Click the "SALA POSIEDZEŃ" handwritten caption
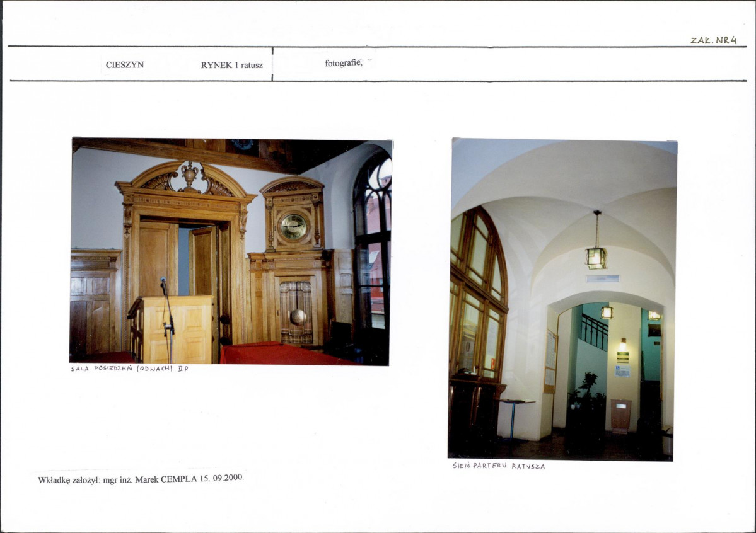 129,369
